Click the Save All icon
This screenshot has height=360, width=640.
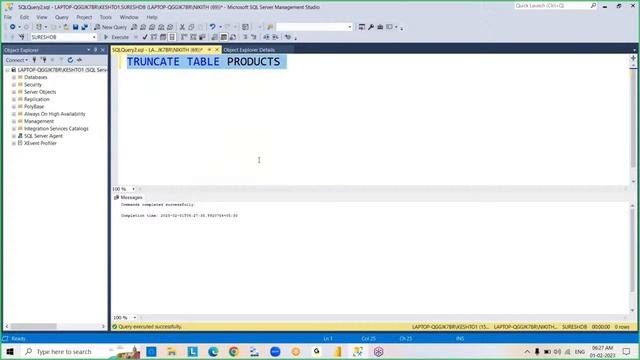(x=84, y=27)
